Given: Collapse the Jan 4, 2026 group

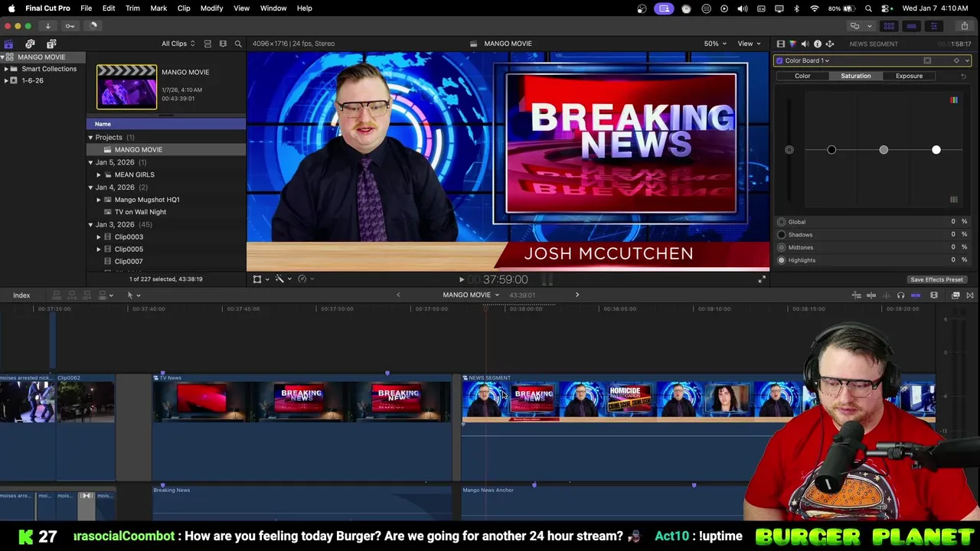Looking at the screenshot, I should [90, 187].
